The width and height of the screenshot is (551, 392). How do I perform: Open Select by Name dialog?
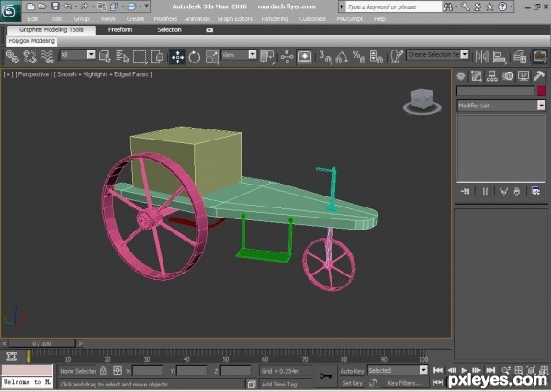click(x=122, y=56)
